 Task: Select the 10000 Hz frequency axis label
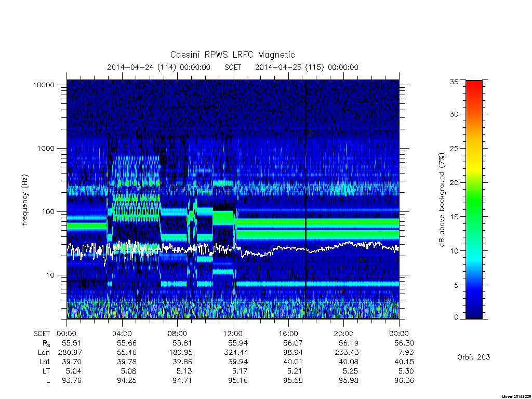coord(44,85)
